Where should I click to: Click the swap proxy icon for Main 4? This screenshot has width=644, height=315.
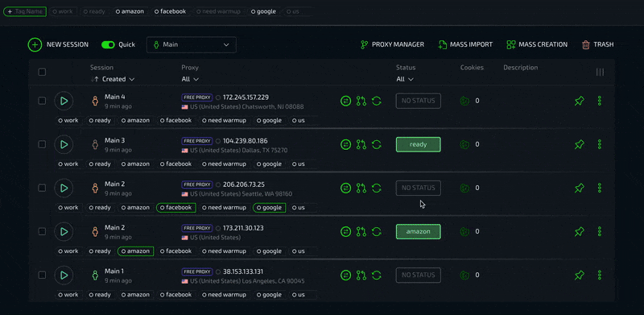click(x=346, y=101)
